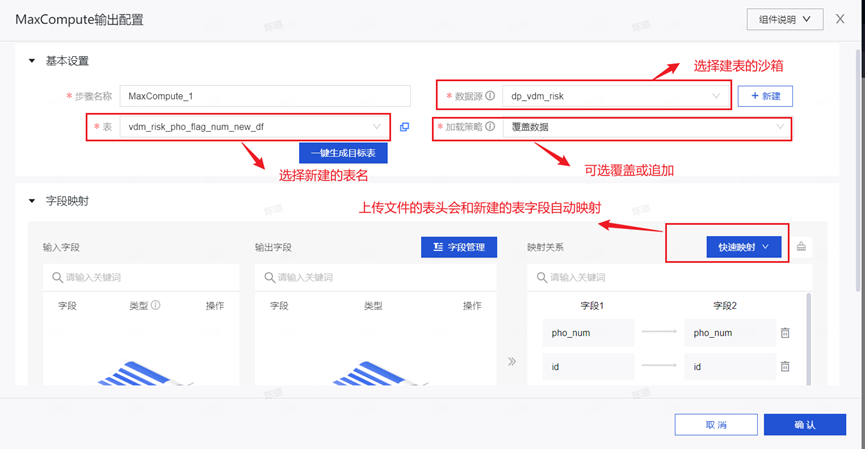Click the pho_num cell under 字段1
Image resolution: width=865 pixels, height=449 pixels.
click(589, 333)
